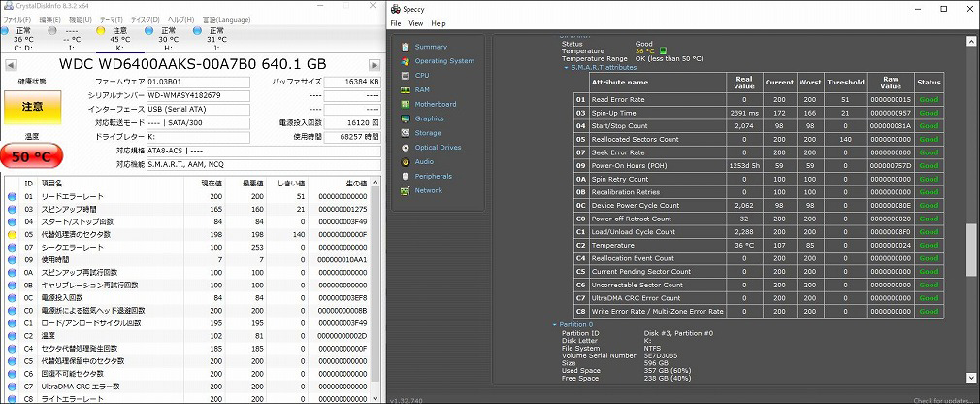Screen dimensions: 980x404
Task: Click the Storage drive icon in Speccy
Action: point(406,133)
